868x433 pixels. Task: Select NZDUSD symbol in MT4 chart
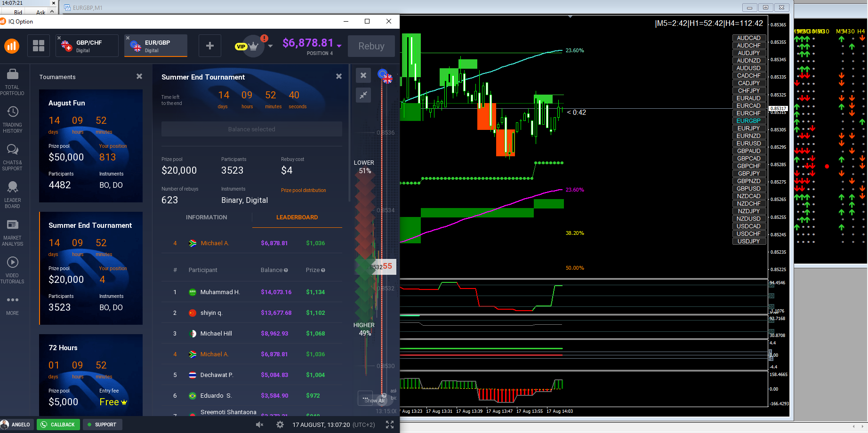pyautogui.click(x=749, y=219)
